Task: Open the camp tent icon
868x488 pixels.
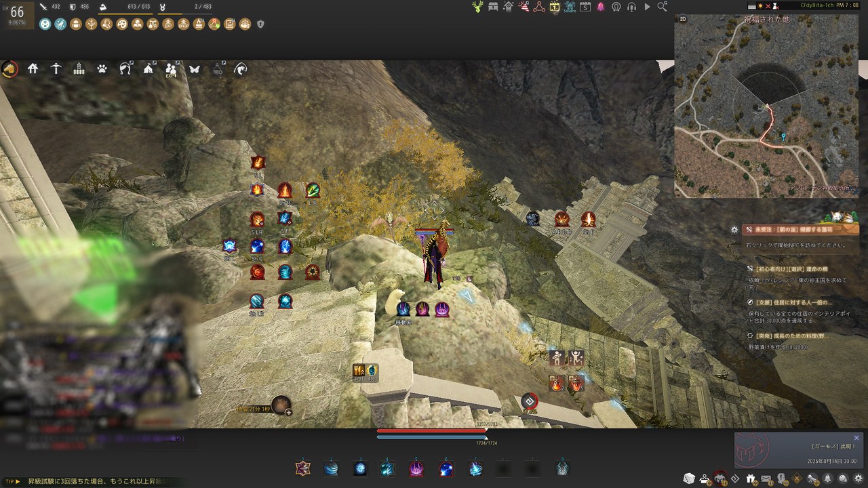Action: pyautogui.click(x=149, y=68)
